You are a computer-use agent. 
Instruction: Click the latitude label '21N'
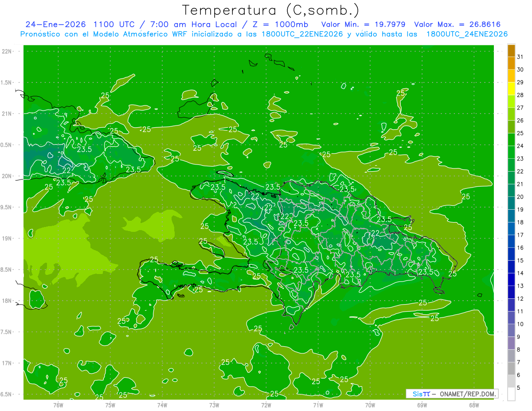click(8, 114)
